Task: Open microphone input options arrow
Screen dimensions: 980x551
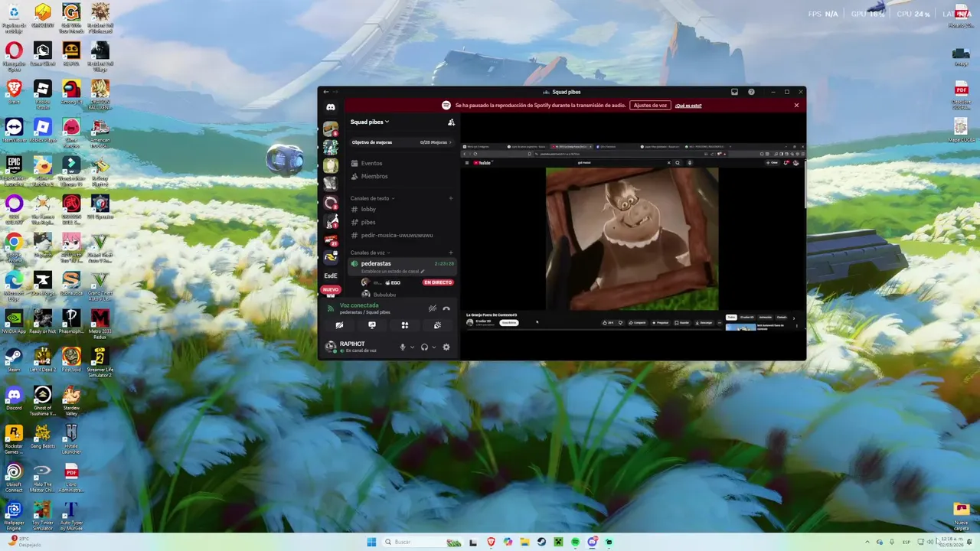Action: click(412, 347)
